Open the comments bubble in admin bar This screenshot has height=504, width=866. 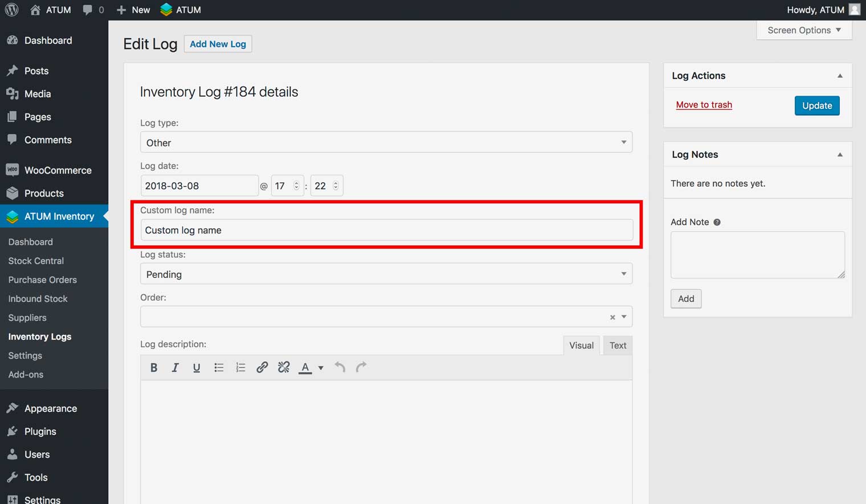click(x=93, y=10)
